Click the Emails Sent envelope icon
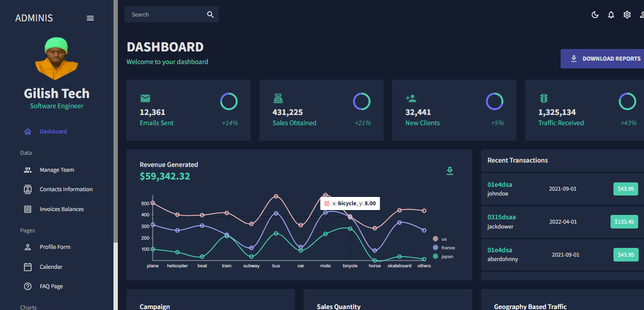The width and height of the screenshot is (644, 310). click(145, 98)
